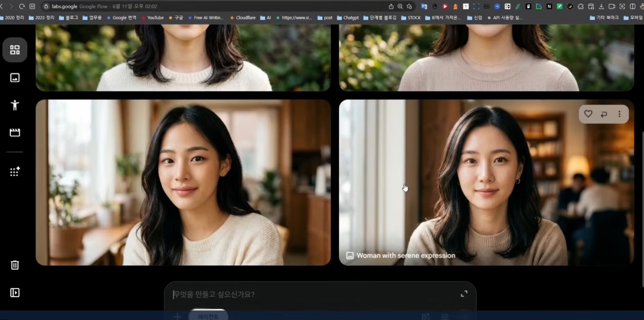Open the top-left woman in garden thumbnail

point(183,57)
